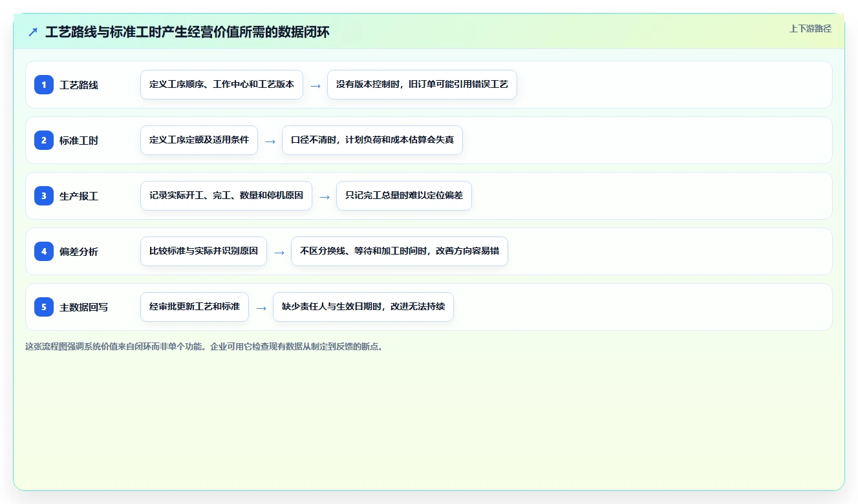858x504 pixels.
Task: Click the footnote starting 这张流程图强调系统价值
Action: tap(206, 346)
